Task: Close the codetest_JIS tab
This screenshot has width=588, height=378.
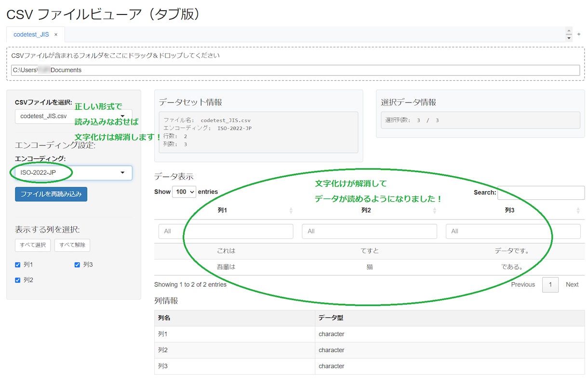Action: (56, 35)
